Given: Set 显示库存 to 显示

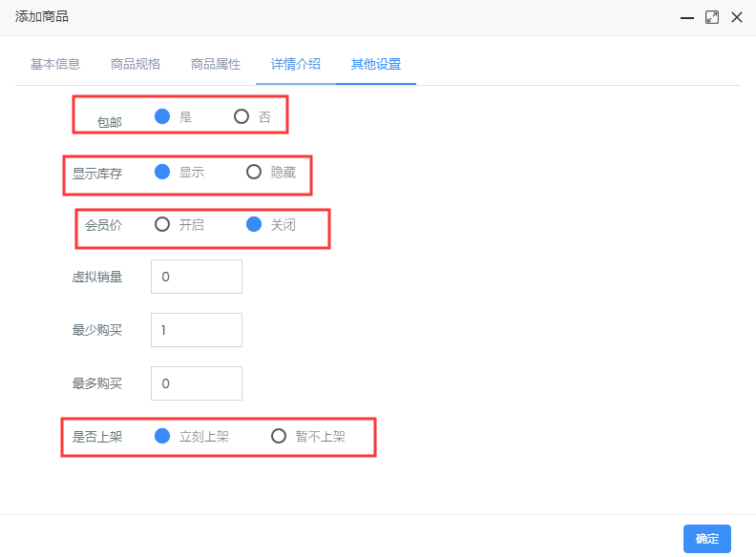Looking at the screenshot, I should 162,172.
